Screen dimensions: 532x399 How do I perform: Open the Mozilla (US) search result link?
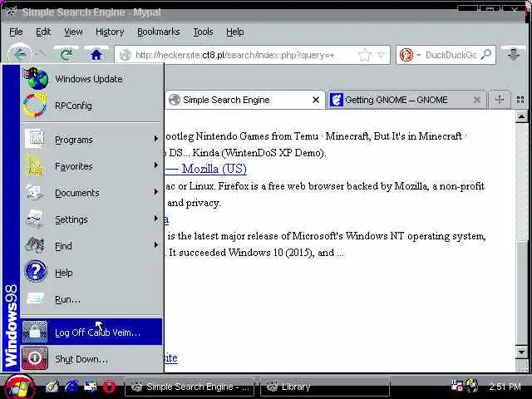tap(205, 169)
